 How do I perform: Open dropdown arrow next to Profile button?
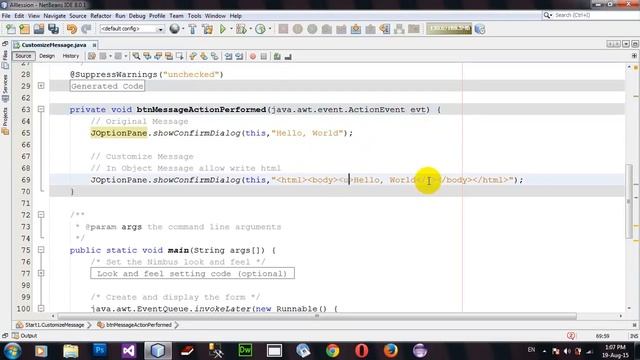[x=270, y=29]
